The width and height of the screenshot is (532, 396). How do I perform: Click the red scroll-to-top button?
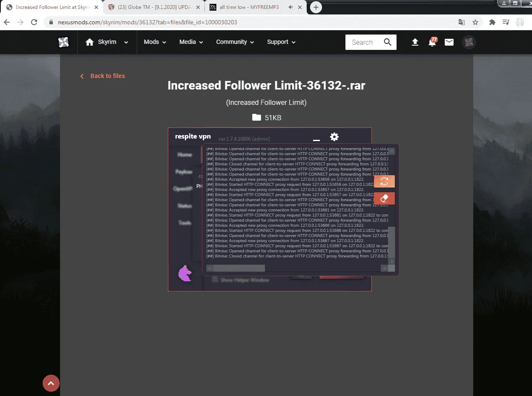tap(51, 383)
